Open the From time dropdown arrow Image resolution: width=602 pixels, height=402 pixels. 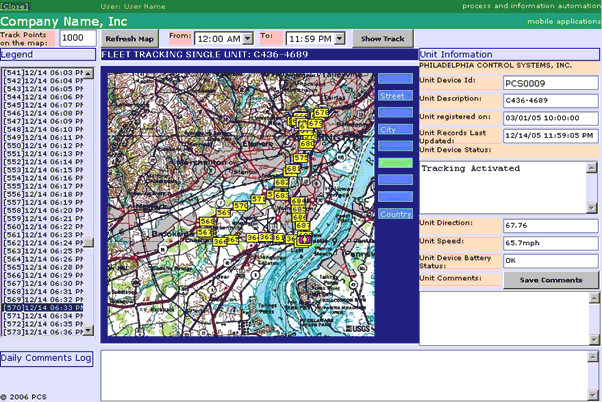click(248, 38)
